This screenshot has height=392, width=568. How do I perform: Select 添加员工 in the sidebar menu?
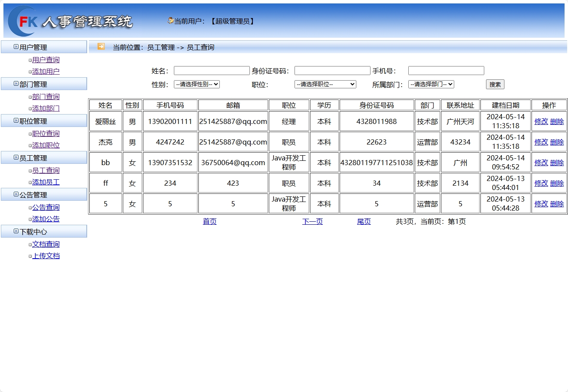point(46,182)
